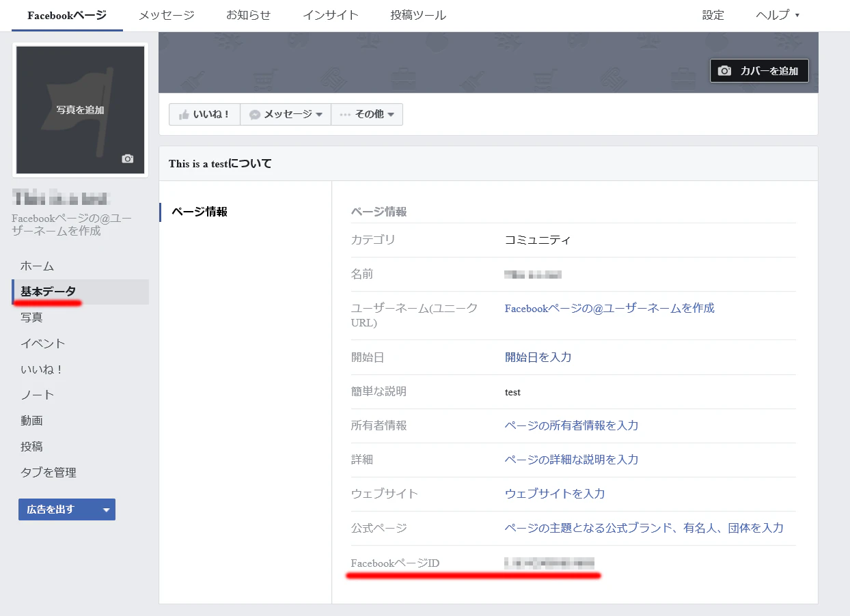
Task: Select 基本データ in the left sidebar
Action: pos(81,292)
